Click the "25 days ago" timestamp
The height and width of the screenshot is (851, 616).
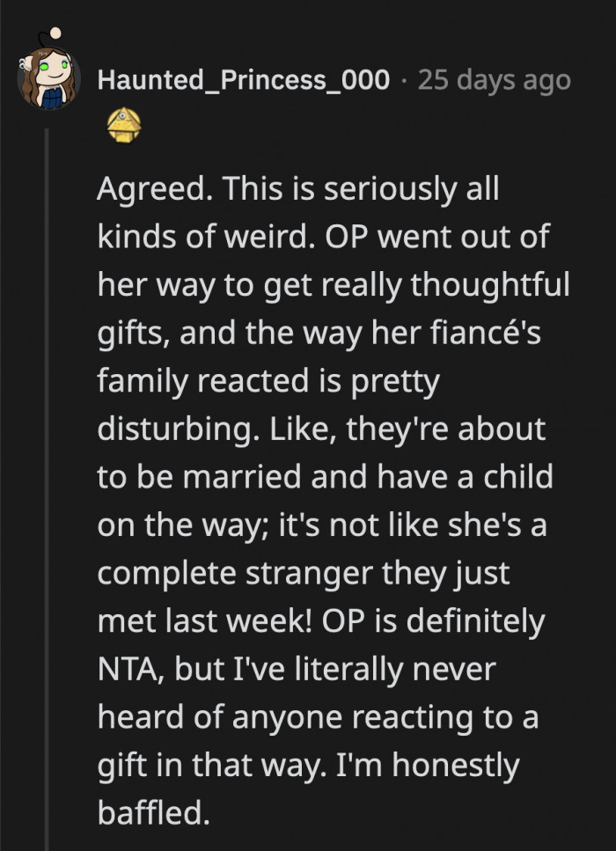coord(493,80)
